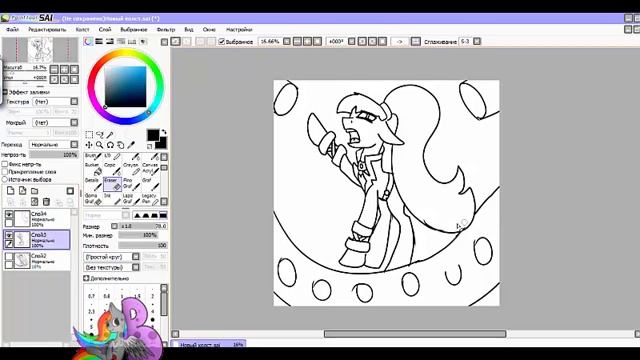Expand the Дополнительно brush settings
This screenshot has height=360, width=640.
[86, 278]
